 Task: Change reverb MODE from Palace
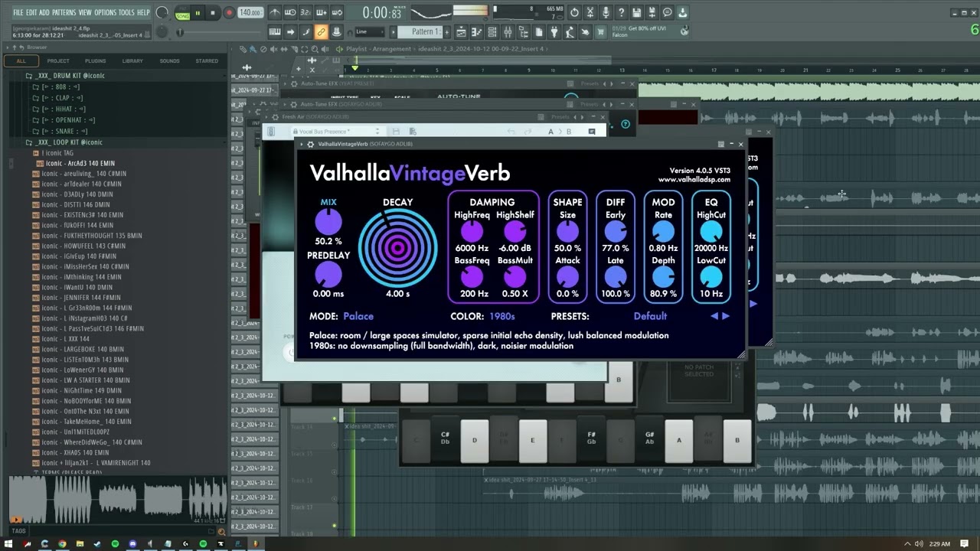point(358,316)
